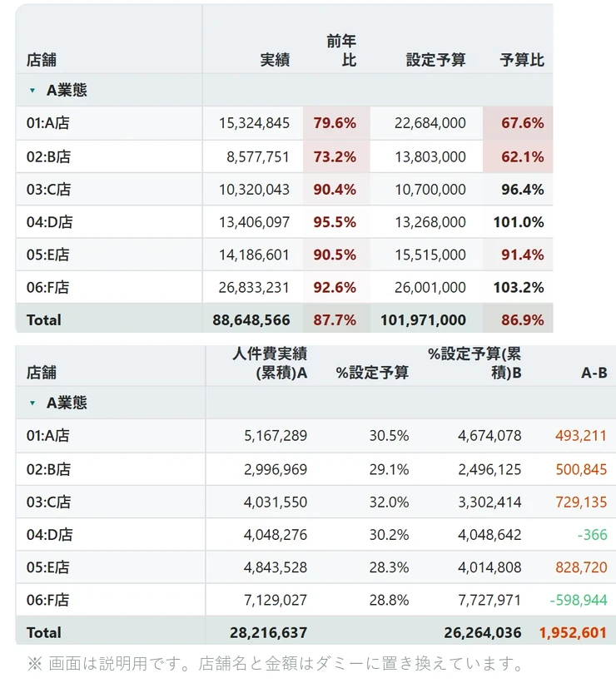
Task: Click the 30.5% labor ratio cell
Action: [389, 436]
